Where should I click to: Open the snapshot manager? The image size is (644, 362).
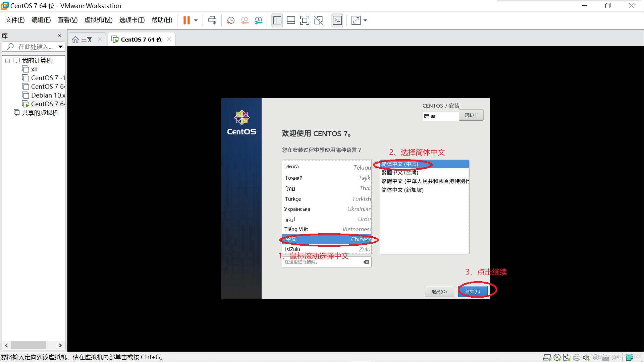coord(258,20)
